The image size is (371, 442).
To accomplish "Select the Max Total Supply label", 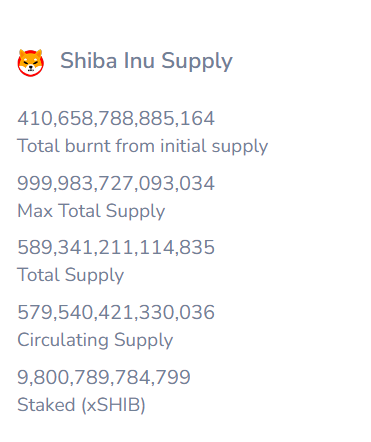I will click(91, 211).
